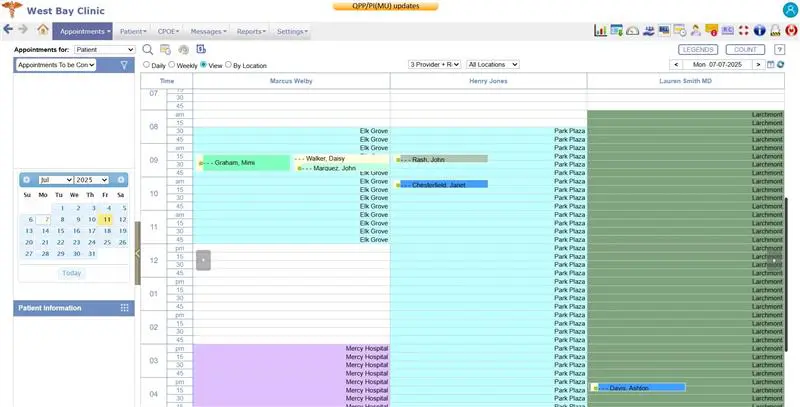Viewport: 800px width, 407px height.
Task: Open the calendar with clock toolbar icon
Action: pyautogui.click(x=680, y=31)
